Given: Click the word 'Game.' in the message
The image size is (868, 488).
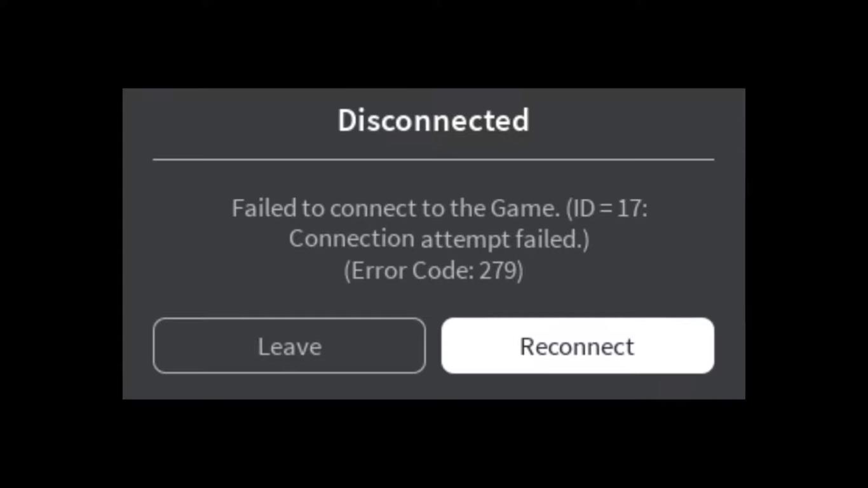Looking at the screenshot, I should coord(525,208).
